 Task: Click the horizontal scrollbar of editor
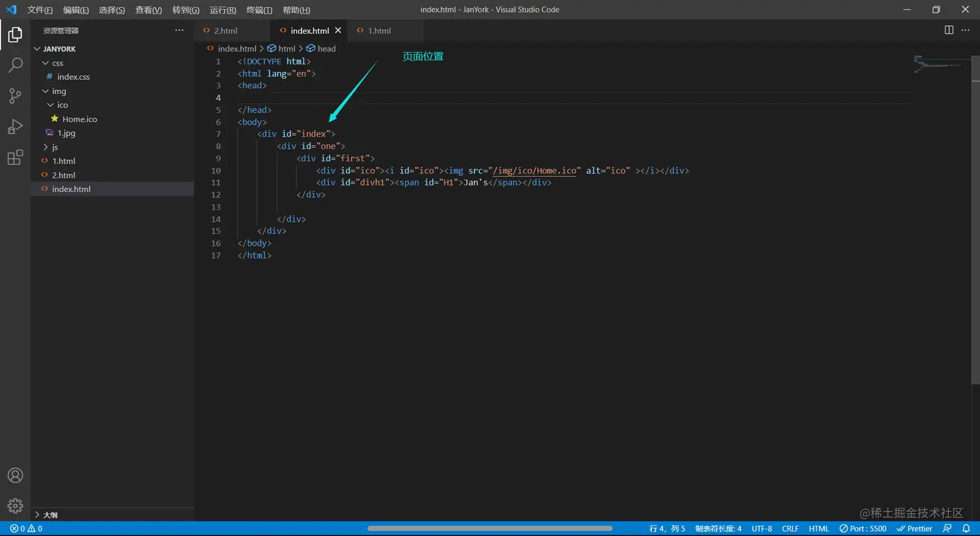[x=490, y=529]
